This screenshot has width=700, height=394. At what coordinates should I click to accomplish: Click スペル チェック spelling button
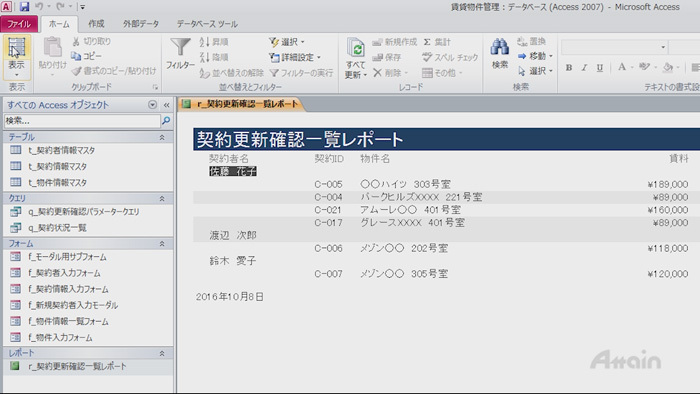[x=450, y=57]
